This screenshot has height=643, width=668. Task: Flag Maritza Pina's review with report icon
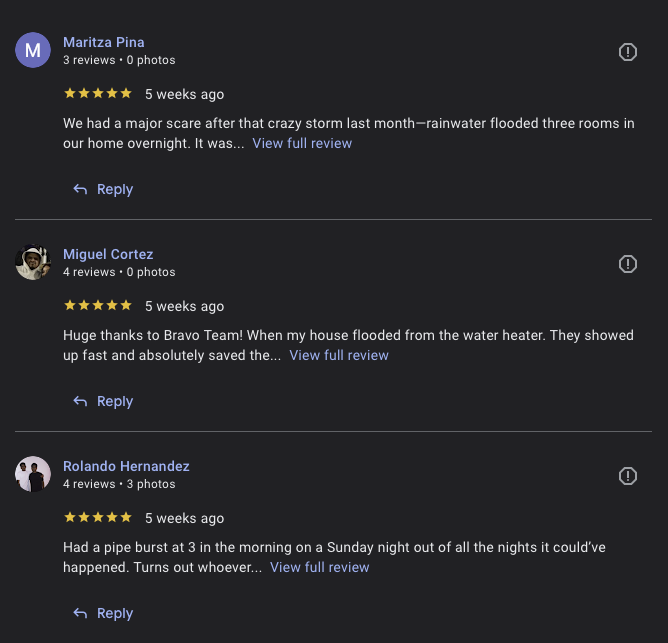point(628,52)
